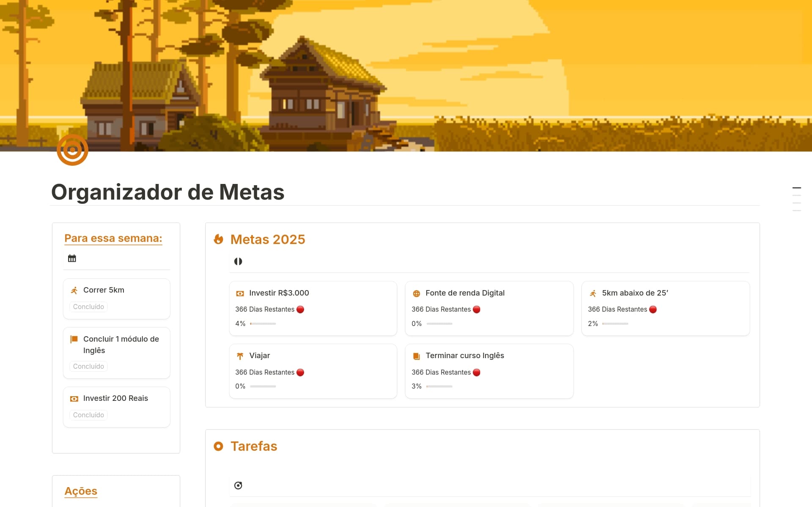Click the red dot on Terminar curso Inglês

point(477,372)
